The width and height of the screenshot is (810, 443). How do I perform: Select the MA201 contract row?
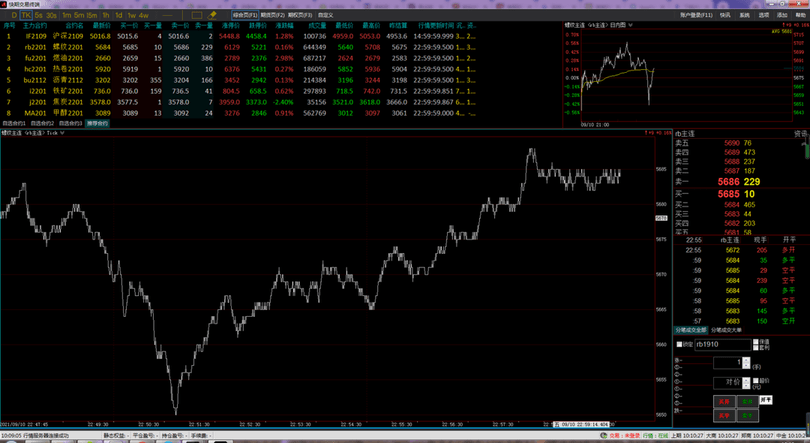[240, 113]
